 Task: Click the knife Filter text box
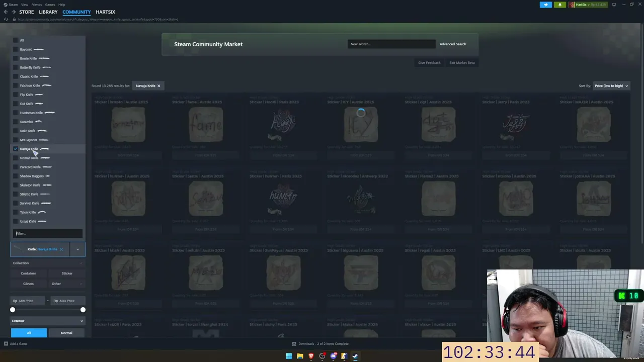click(x=48, y=233)
